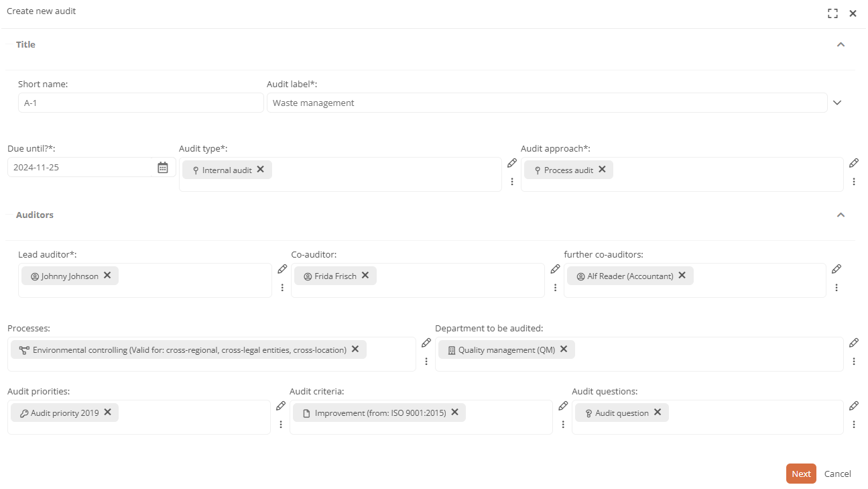
Task: Click into the Short name input field
Action: point(141,103)
